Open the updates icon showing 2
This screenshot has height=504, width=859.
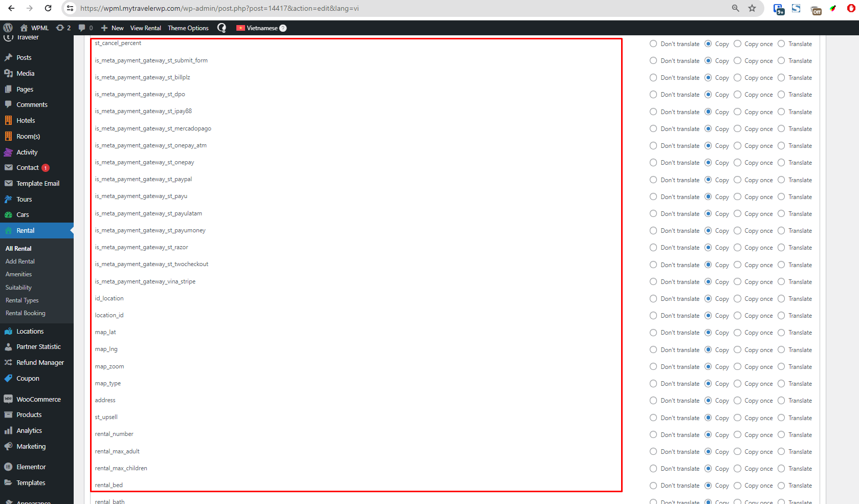(x=63, y=28)
